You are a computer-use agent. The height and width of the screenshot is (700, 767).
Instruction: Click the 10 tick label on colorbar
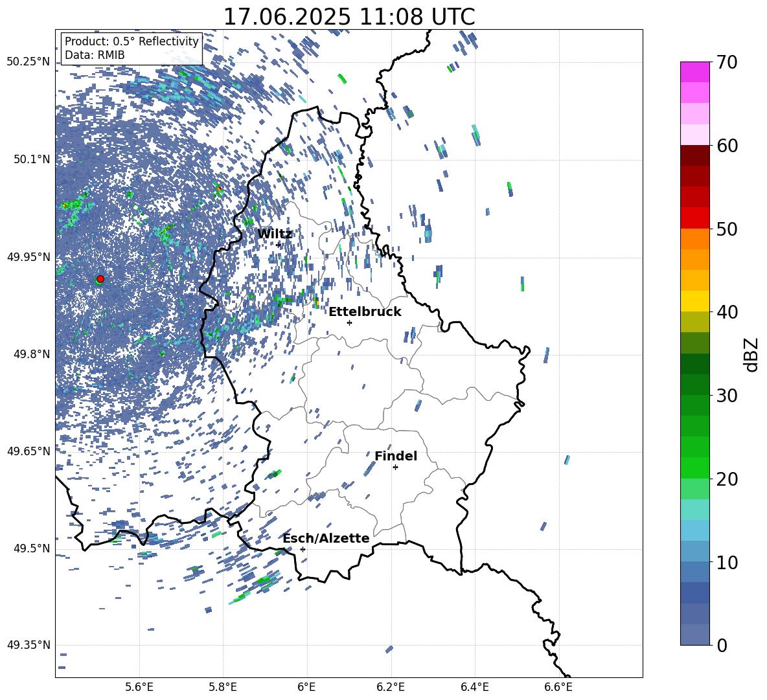[x=727, y=562]
